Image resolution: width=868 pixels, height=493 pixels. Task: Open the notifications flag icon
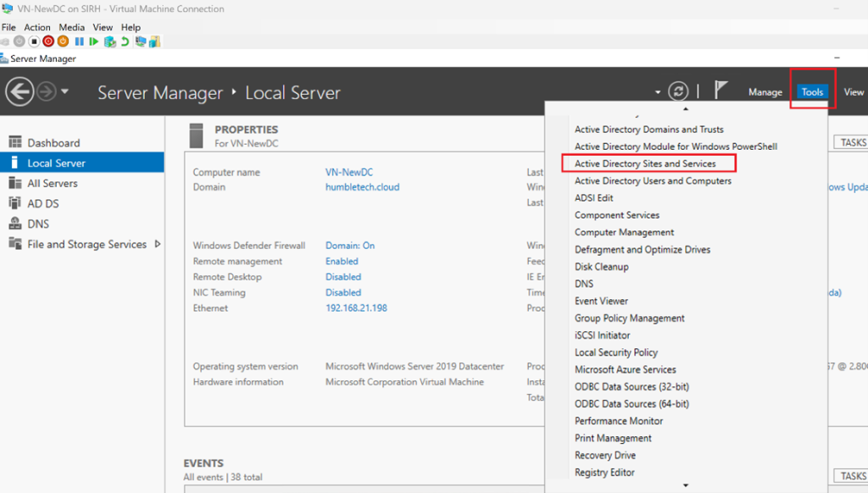coord(721,91)
